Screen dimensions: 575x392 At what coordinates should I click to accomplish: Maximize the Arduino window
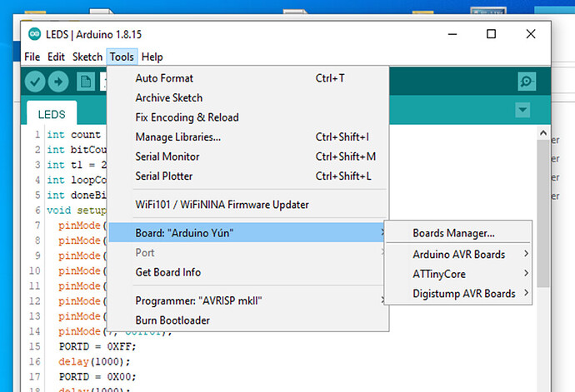492,34
